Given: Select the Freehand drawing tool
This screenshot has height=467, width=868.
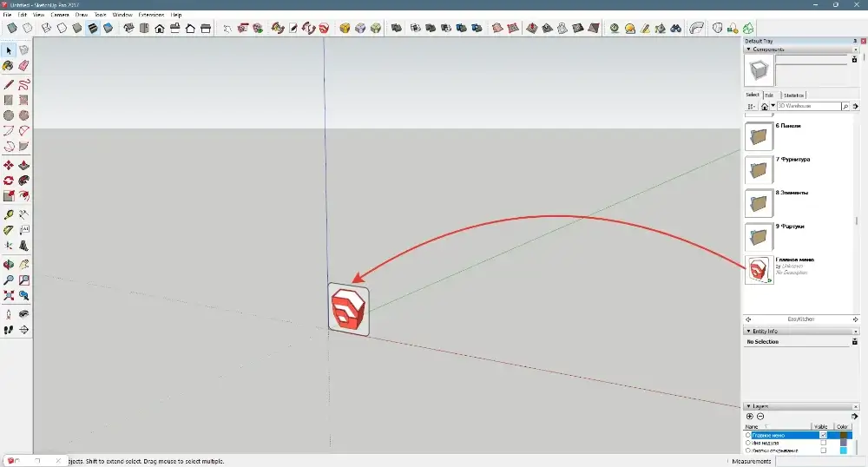Looking at the screenshot, I should 23,85.
